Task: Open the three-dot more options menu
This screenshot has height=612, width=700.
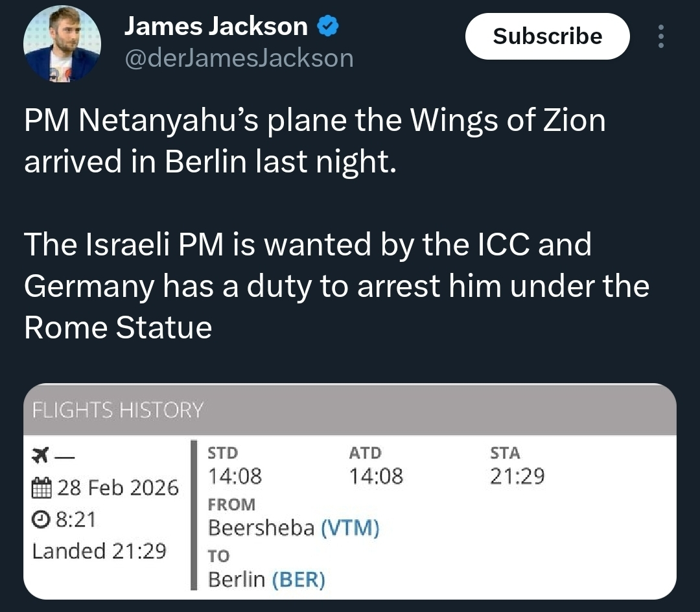Action: click(660, 36)
